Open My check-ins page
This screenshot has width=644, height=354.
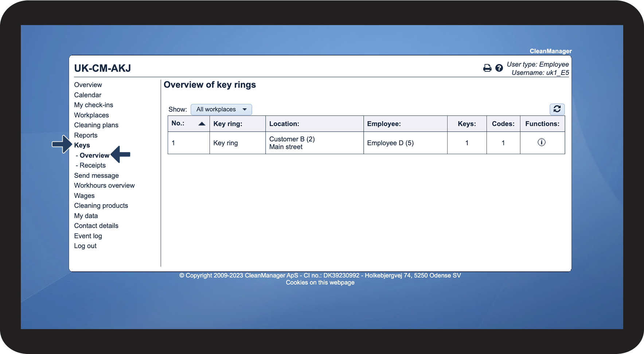pos(94,105)
